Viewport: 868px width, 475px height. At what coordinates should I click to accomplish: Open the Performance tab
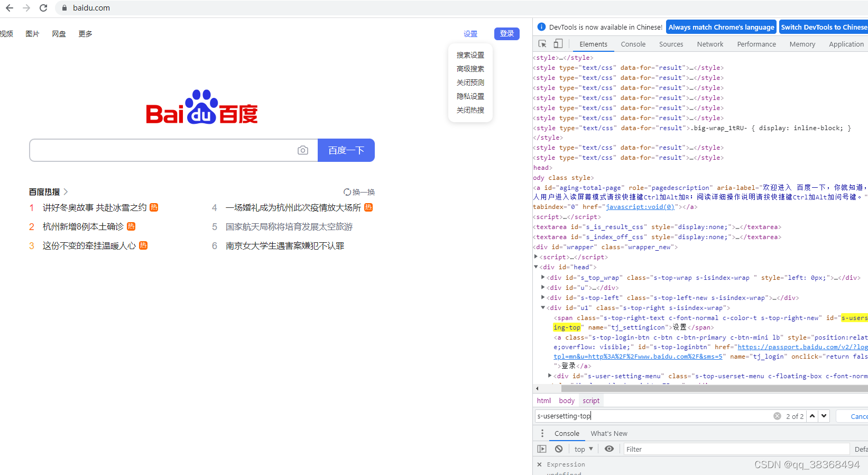pyautogui.click(x=756, y=44)
